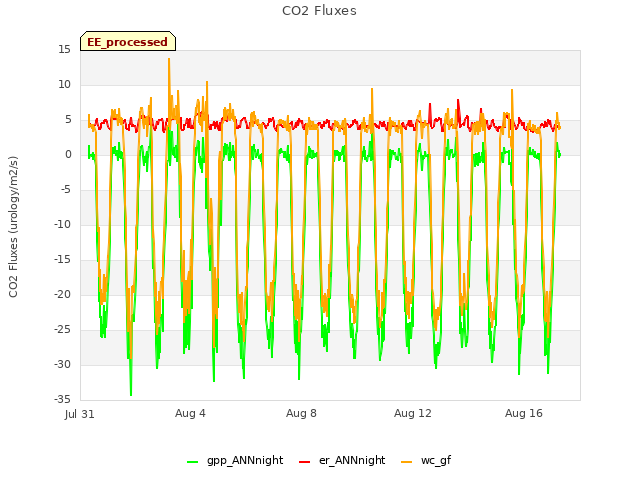The height and width of the screenshot is (480, 640).
Task: Click the green gpp_ANNnight legend swatch
Action: [192, 462]
